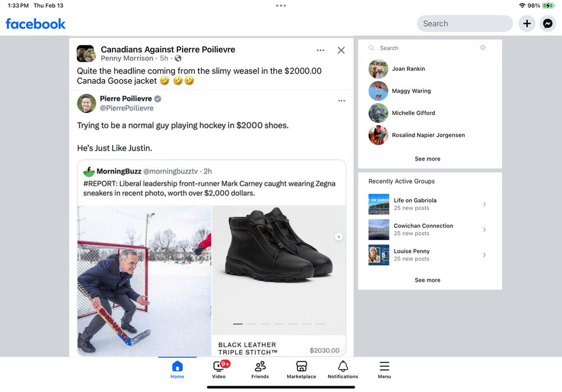Click Maggy Waring's avatar
The image size is (562, 392).
point(378,91)
